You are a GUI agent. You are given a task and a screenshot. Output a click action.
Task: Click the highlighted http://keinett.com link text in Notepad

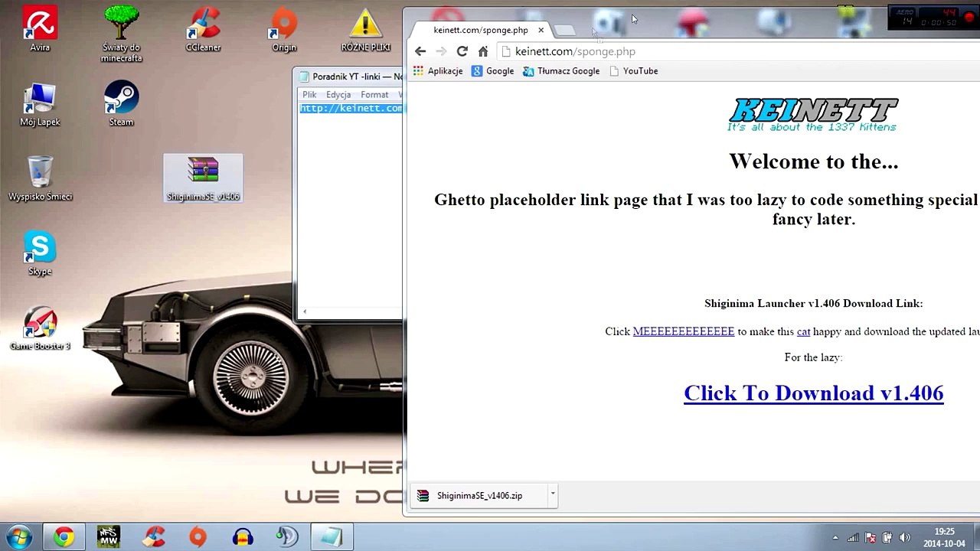point(351,108)
